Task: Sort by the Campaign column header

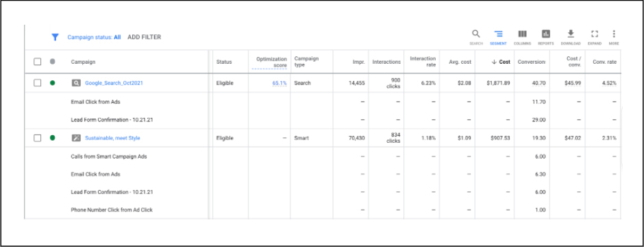Action: [83, 62]
